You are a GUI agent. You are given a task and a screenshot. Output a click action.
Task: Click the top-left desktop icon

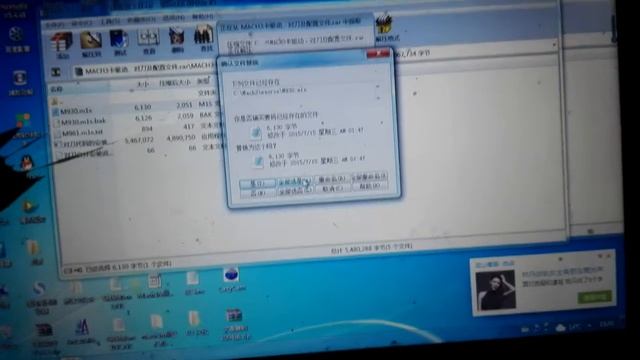click(16, 35)
